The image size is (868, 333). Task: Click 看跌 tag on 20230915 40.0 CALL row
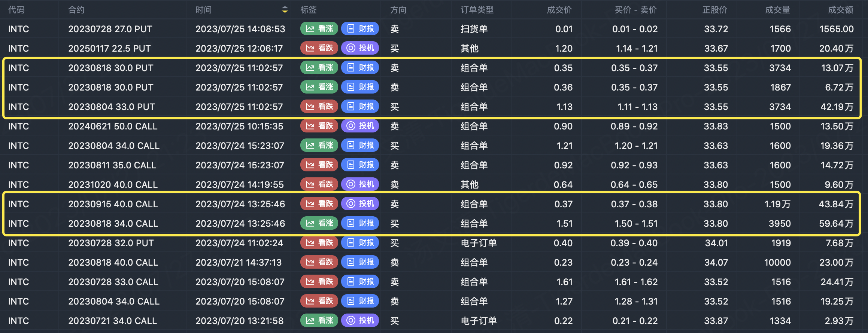click(x=319, y=204)
